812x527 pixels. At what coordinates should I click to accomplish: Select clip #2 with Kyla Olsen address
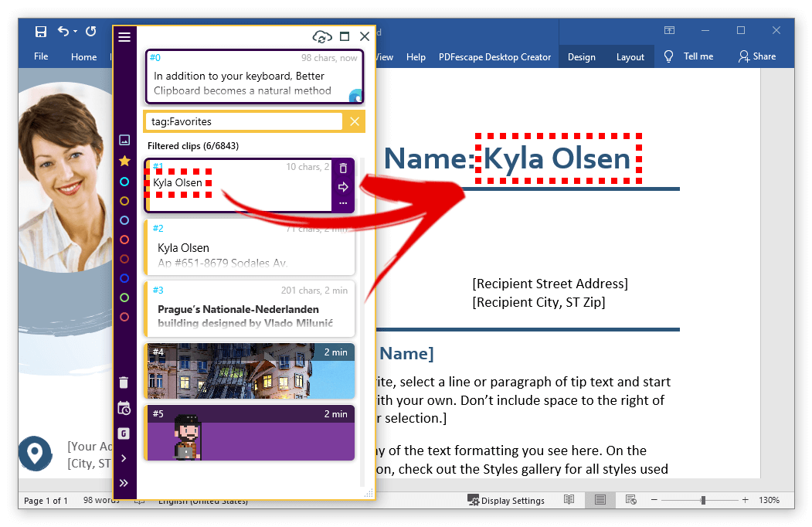[x=249, y=247]
